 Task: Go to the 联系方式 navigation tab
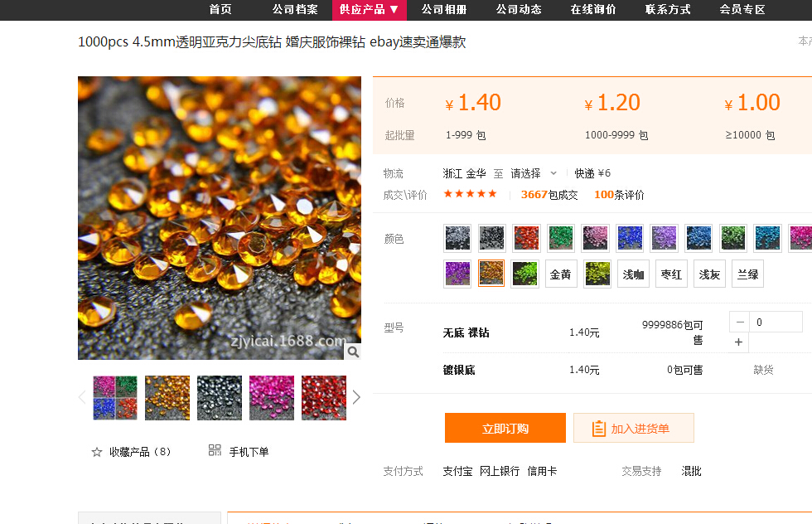click(668, 10)
